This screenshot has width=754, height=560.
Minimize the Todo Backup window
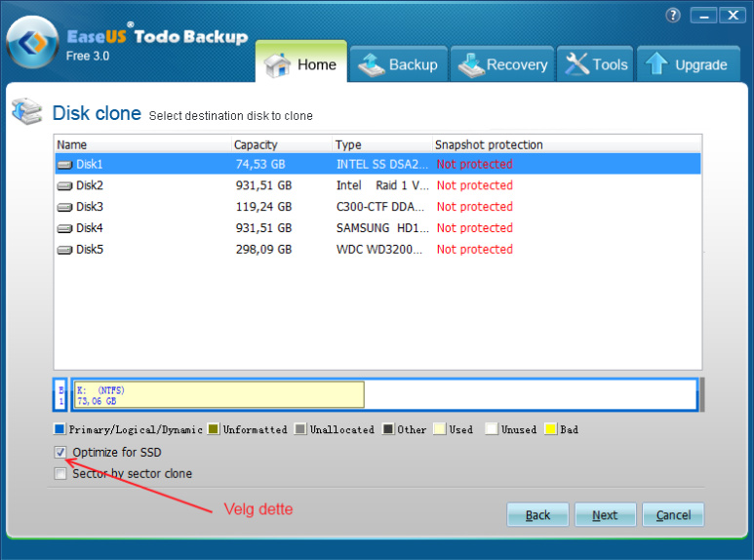pyautogui.click(x=704, y=16)
